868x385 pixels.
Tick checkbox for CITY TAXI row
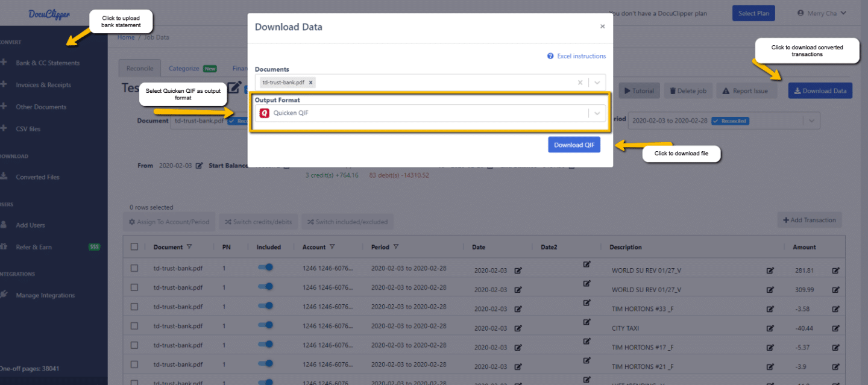tap(134, 326)
